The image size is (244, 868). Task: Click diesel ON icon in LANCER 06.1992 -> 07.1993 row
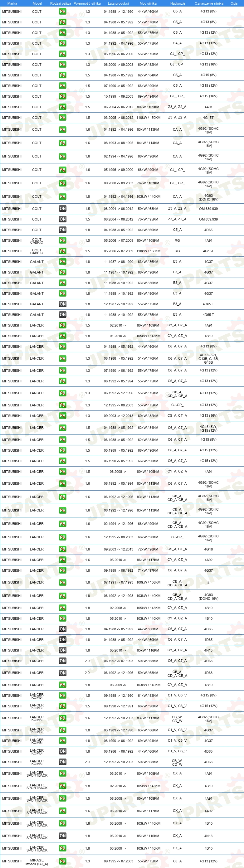[62, 661]
